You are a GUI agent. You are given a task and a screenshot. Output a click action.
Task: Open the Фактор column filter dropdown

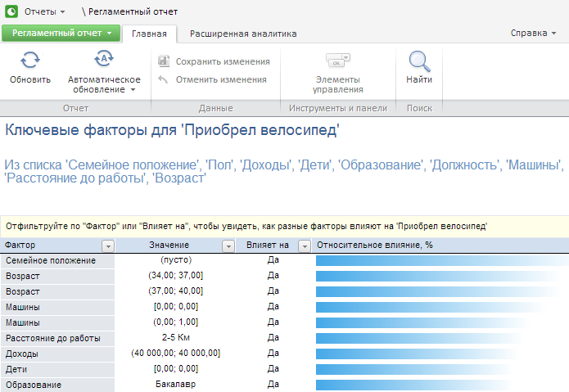(x=106, y=246)
